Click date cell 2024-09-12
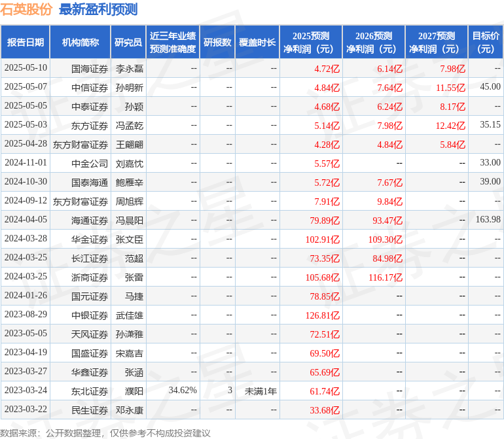 26,201
